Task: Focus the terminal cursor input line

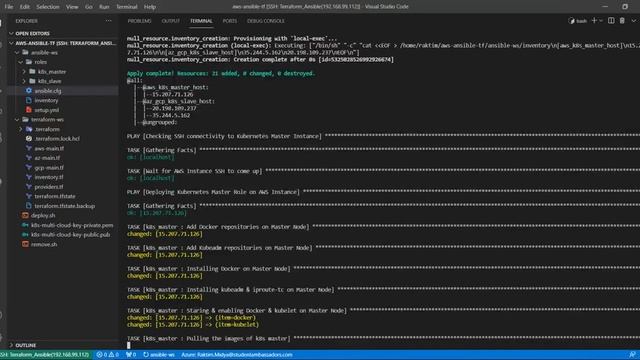Action: (129, 345)
